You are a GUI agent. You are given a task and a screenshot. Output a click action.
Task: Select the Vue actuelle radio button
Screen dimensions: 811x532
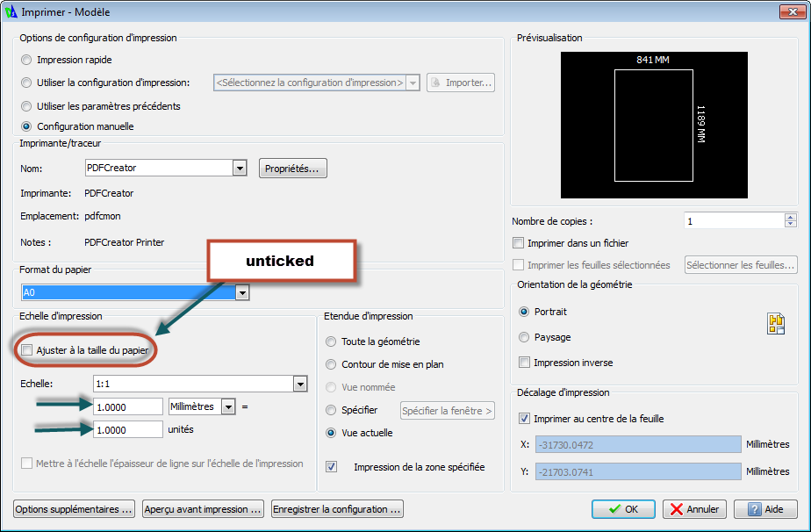point(331,433)
